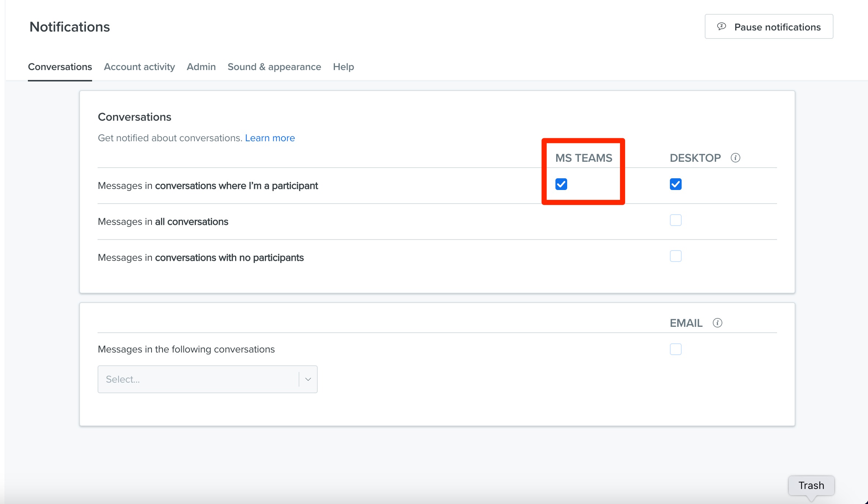This screenshot has width=868, height=504.
Task: Click the Trash tooltip label
Action: point(811,485)
